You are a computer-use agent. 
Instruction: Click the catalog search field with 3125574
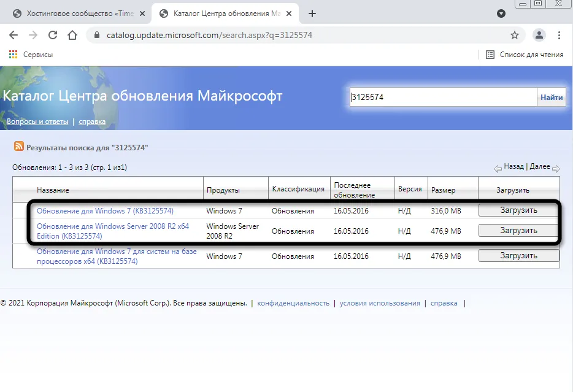(443, 97)
